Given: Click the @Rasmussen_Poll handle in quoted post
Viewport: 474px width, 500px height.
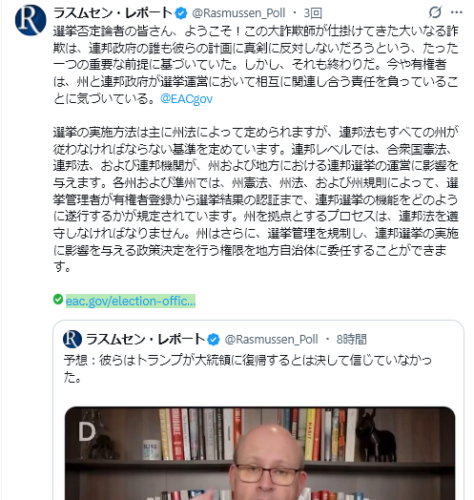Looking at the screenshot, I should (x=271, y=339).
